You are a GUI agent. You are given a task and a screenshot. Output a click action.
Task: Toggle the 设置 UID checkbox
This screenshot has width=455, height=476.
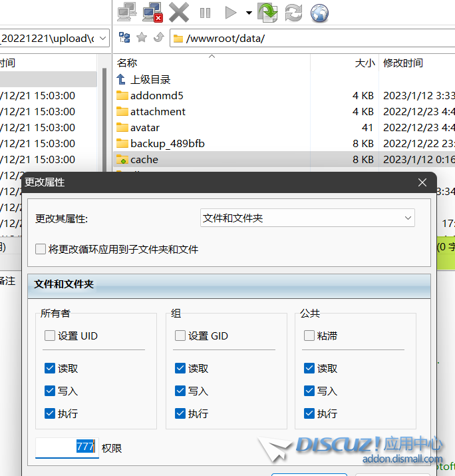pos(50,336)
